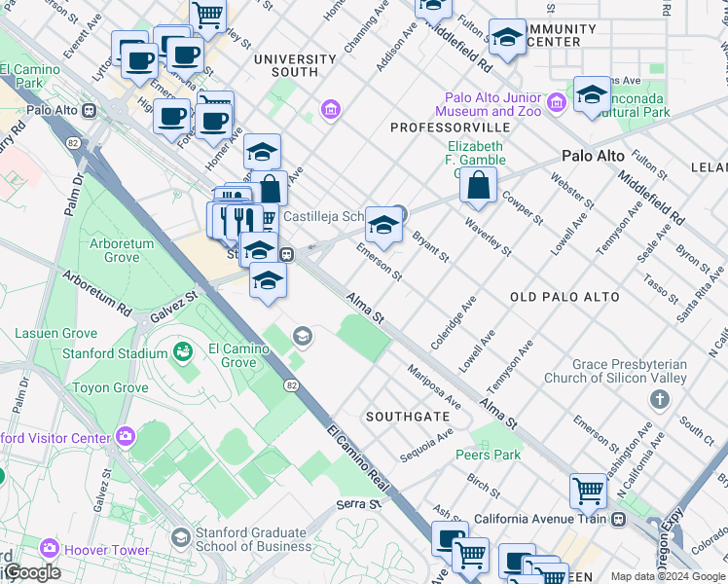Click the route 82 shield near Palm Dr
Viewport: 728px width, 584px height.
(x=73, y=143)
